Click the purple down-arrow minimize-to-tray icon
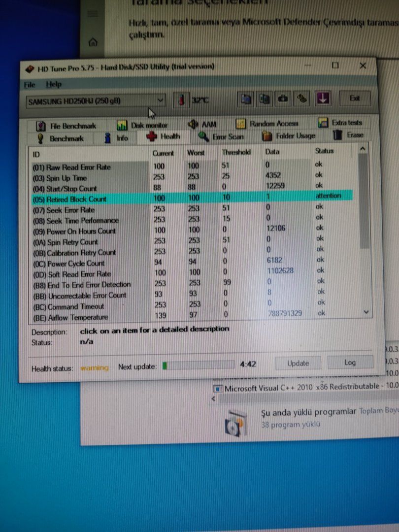Image resolution: width=399 pixels, height=532 pixels. coord(322,99)
